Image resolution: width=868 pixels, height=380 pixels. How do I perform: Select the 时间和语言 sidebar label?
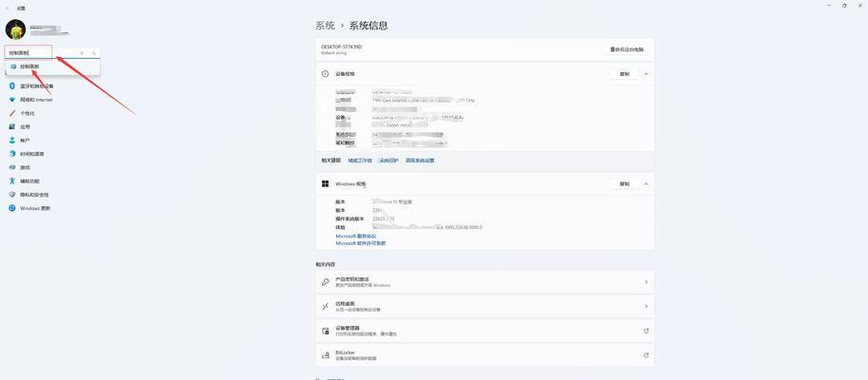(32, 154)
